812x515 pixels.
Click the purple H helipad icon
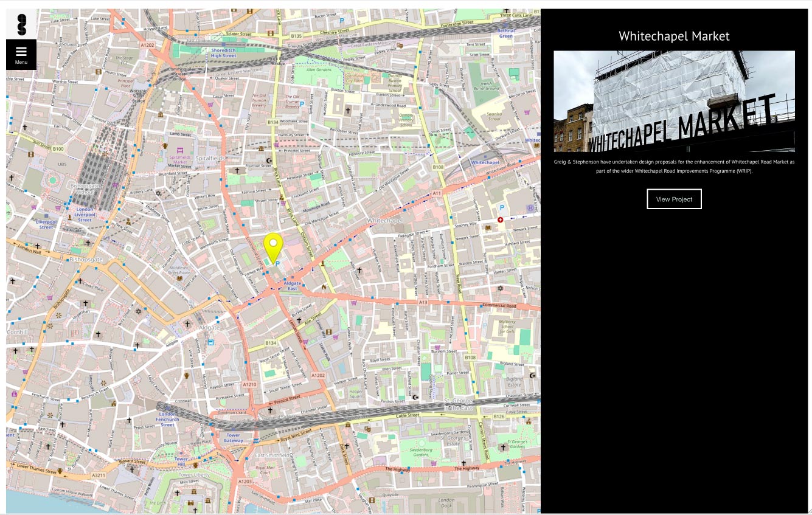click(x=530, y=208)
